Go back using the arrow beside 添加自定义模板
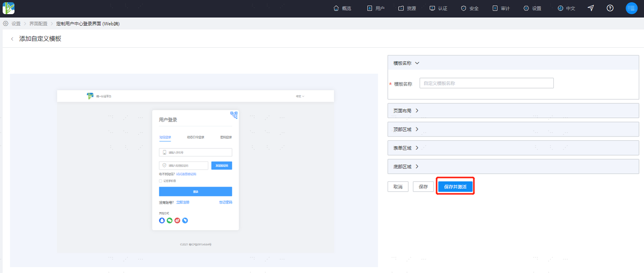The height and width of the screenshot is (273, 644). click(x=12, y=39)
